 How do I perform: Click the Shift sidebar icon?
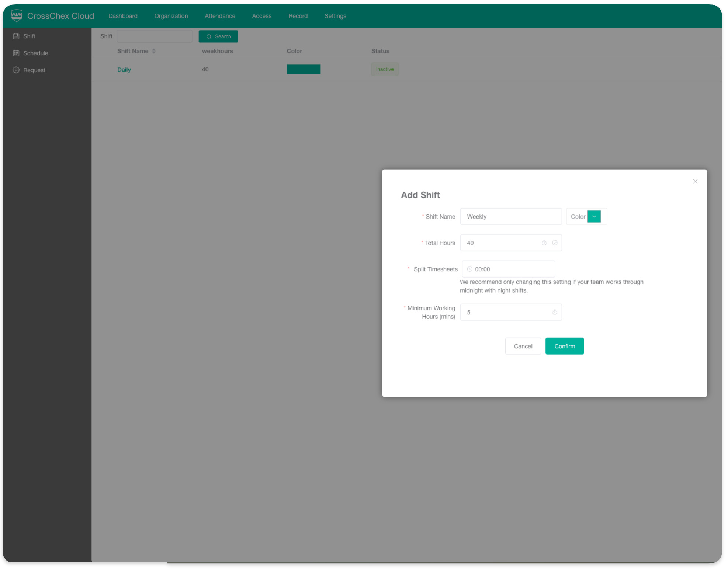16,36
